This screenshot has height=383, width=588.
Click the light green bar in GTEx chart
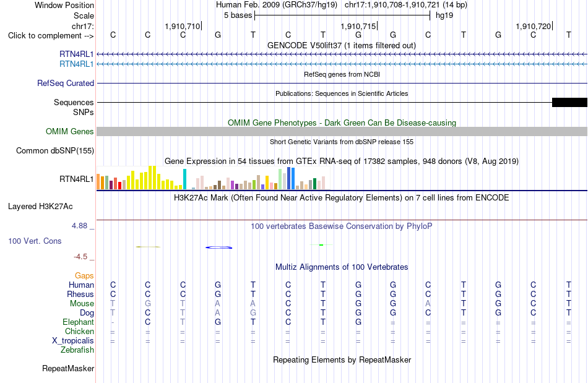[x=280, y=179]
